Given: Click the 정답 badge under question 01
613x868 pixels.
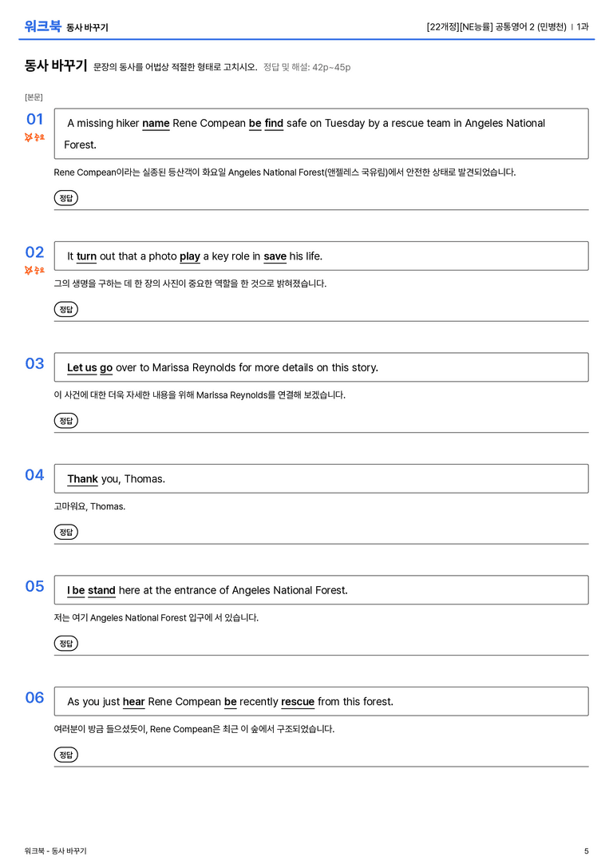Looking at the screenshot, I should pyautogui.click(x=65, y=197).
